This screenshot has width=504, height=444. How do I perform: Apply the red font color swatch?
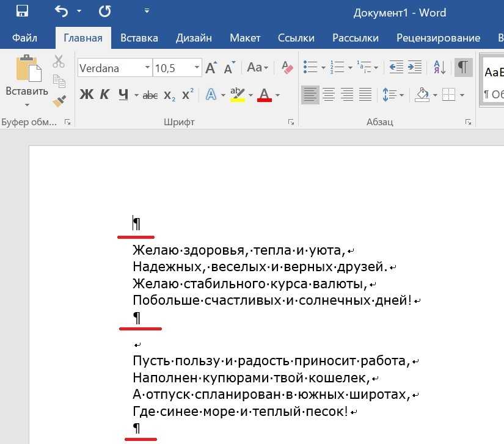[264, 95]
